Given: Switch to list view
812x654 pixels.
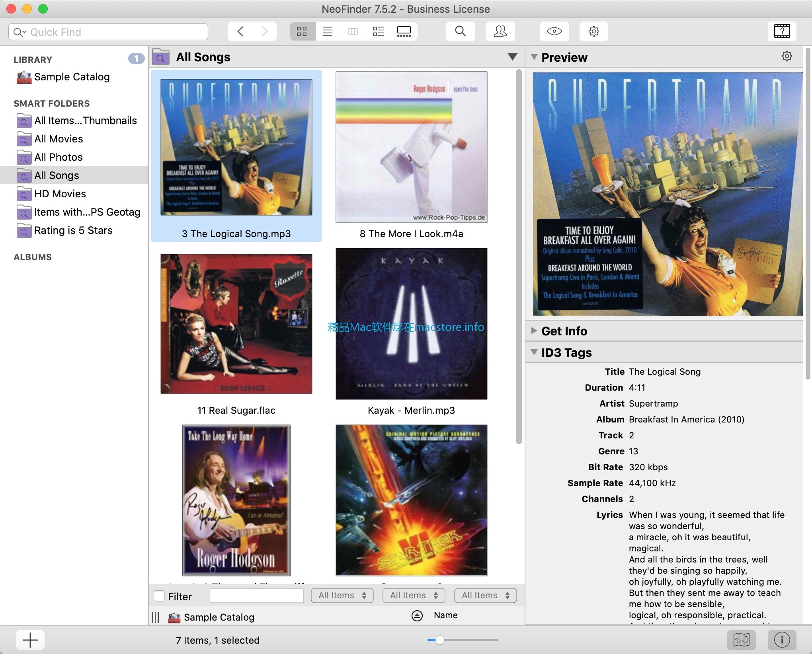Looking at the screenshot, I should 328,31.
